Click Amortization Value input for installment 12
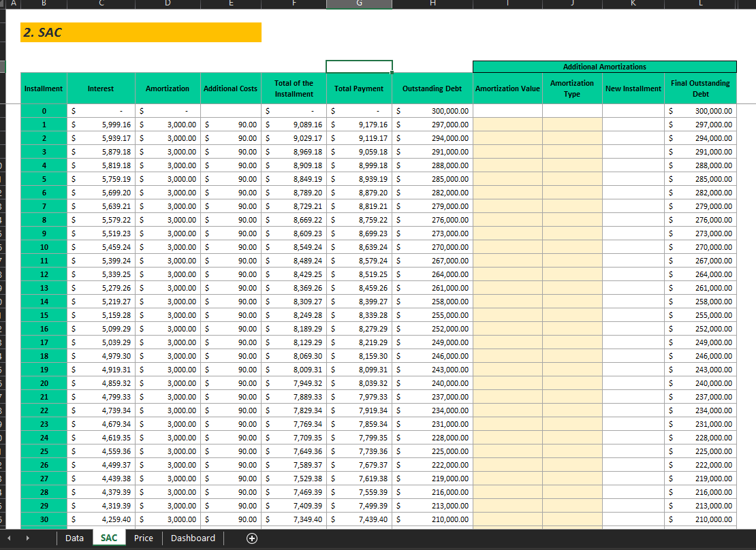Viewport: 756px width, 550px height. pyautogui.click(x=507, y=274)
